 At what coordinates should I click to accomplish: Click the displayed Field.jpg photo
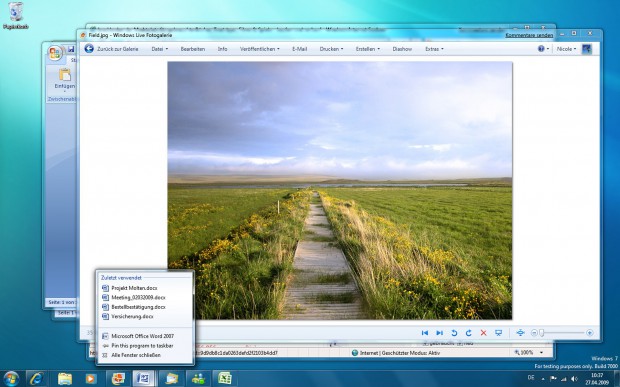pos(340,190)
